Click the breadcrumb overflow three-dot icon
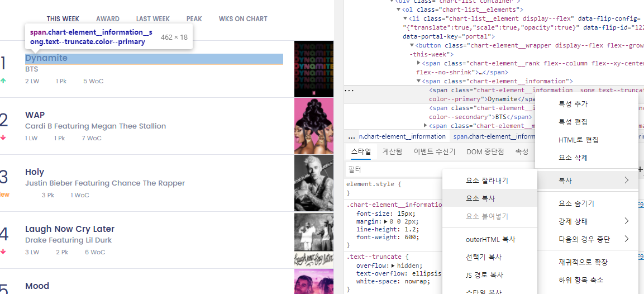The width and height of the screenshot is (644, 294). [x=351, y=136]
